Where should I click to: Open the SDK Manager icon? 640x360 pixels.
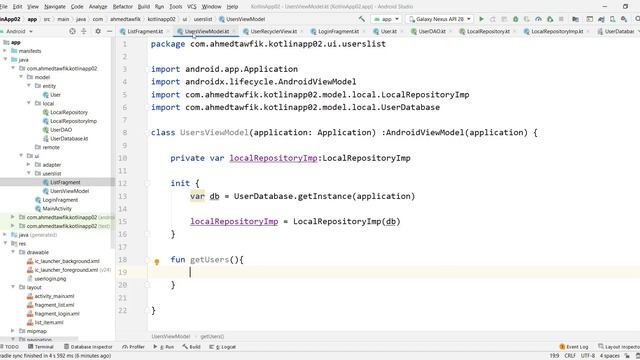624,19
